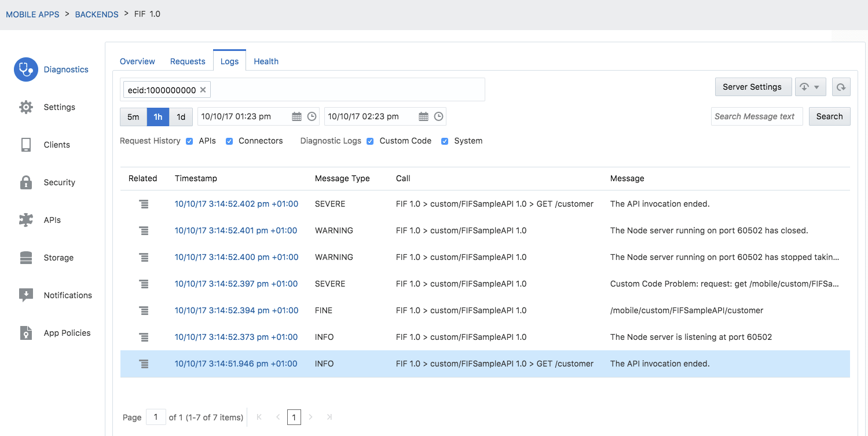Show related entries for first SEVERE row
Viewport: 868px width, 436px height.
coord(144,204)
